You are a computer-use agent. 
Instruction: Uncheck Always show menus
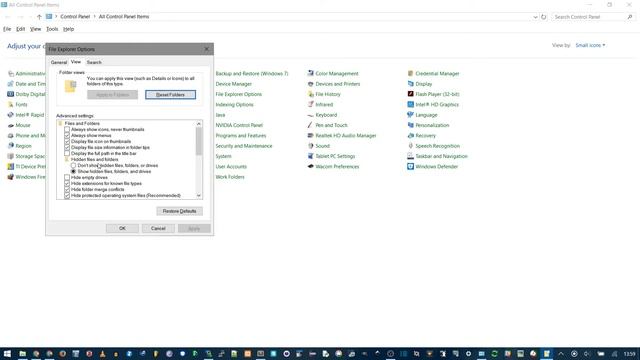[67, 136]
